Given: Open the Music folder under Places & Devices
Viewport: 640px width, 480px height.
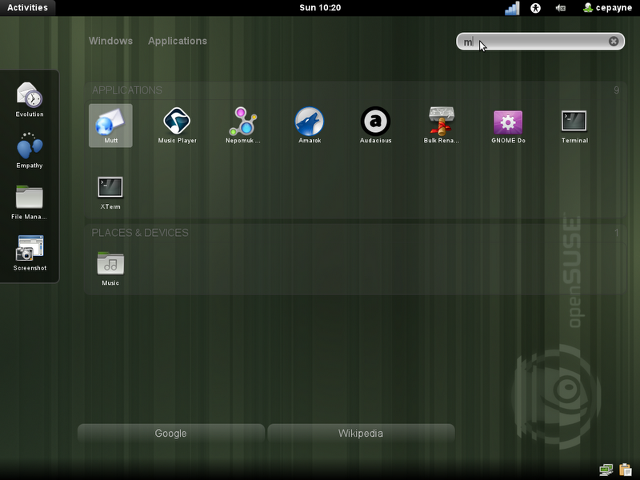Looking at the screenshot, I should (x=110, y=266).
